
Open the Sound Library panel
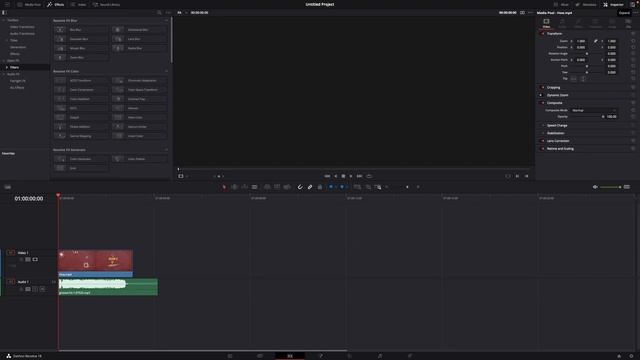click(106, 4)
